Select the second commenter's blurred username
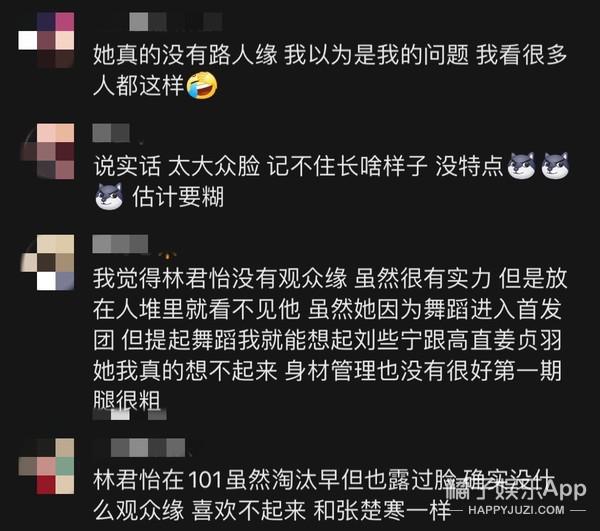The height and width of the screenshot is (531, 600). coord(111,133)
